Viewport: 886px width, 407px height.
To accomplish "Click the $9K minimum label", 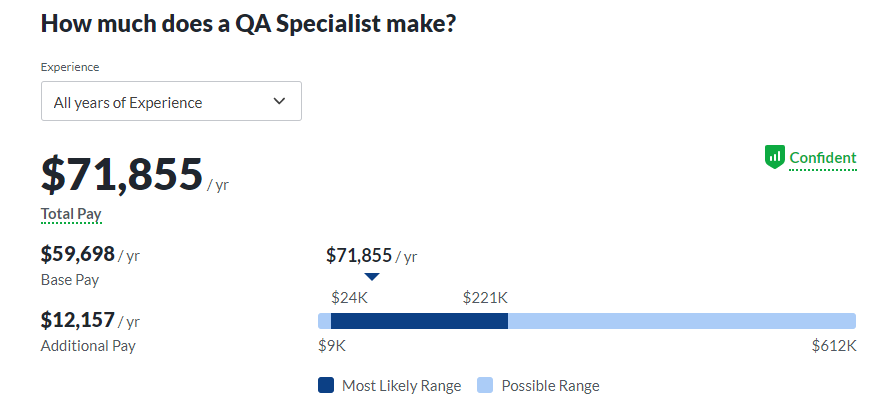I will pos(331,346).
